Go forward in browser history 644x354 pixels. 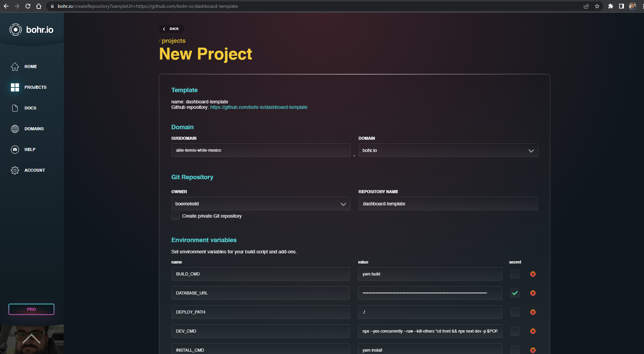[x=17, y=6]
